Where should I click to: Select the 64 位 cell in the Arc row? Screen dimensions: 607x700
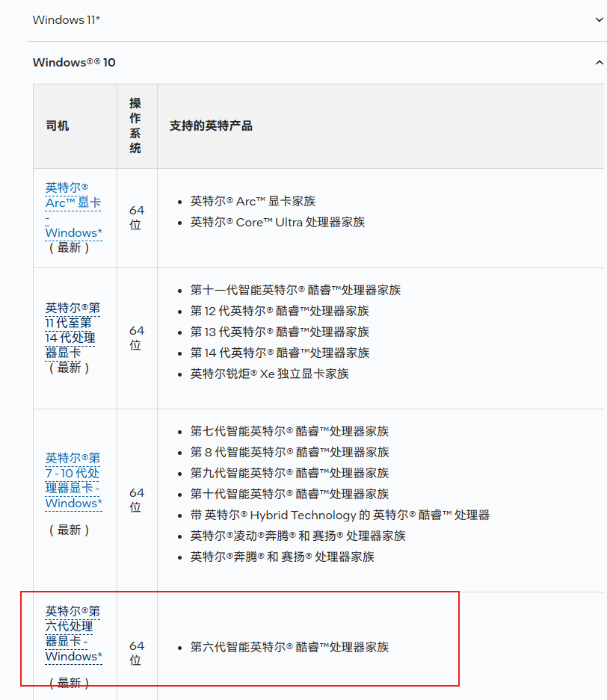(136, 217)
